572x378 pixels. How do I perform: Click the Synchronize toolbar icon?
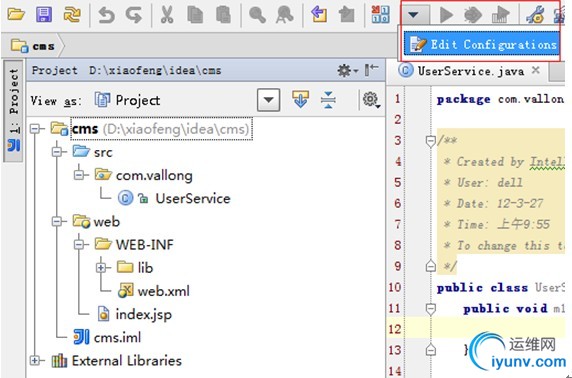[72, 15]
